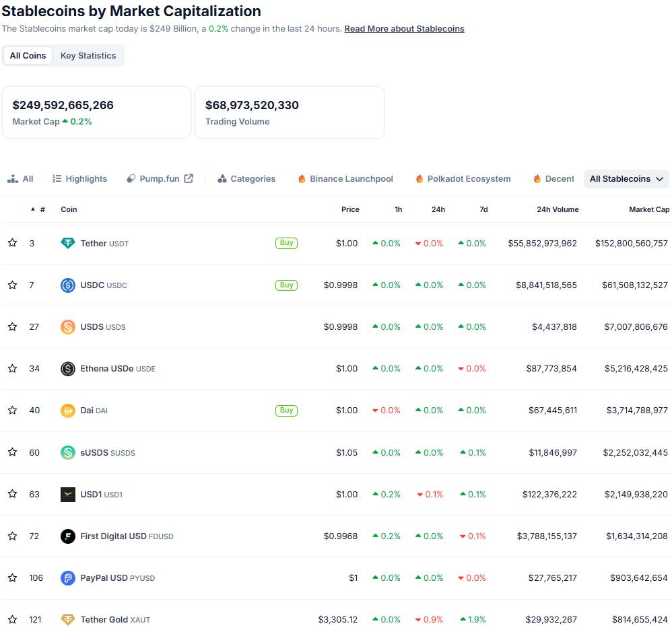Sort by 1h change header

click(398, 209)
